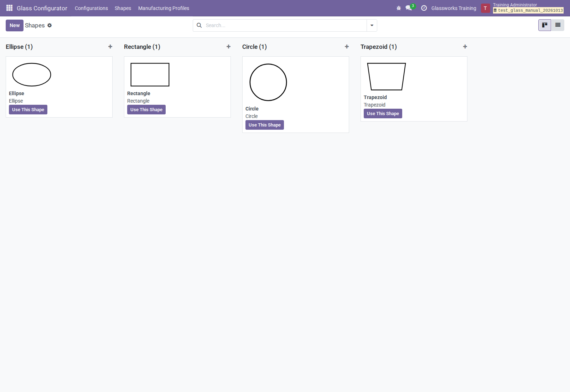Open the ellipse shape preview image
This screenshot has height=392, width=570.
[x=32, y=74]
